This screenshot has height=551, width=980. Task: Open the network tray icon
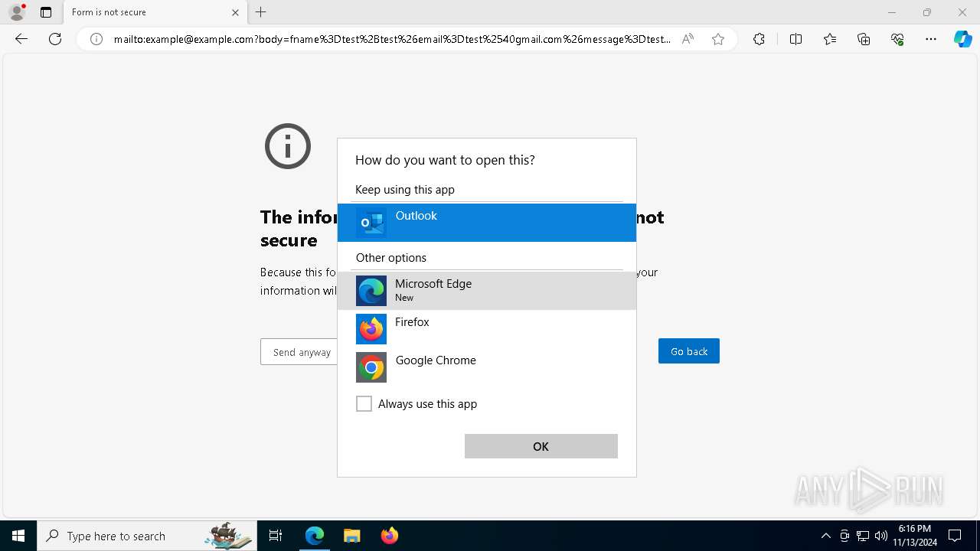click(863, 536)
